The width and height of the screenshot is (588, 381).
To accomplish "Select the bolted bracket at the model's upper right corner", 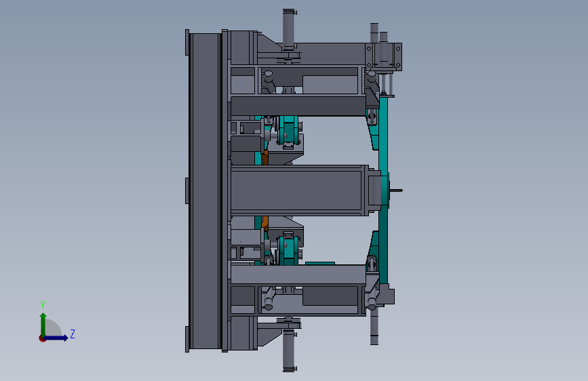I will 383,57.
